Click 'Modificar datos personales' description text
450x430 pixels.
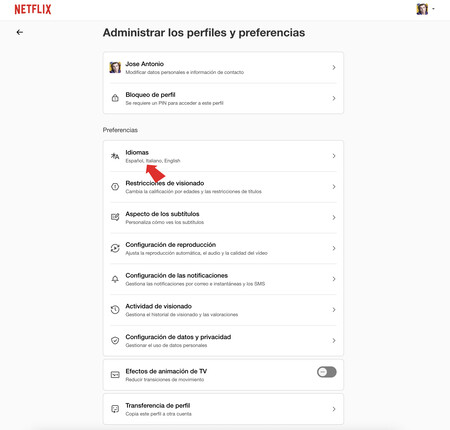184,72
